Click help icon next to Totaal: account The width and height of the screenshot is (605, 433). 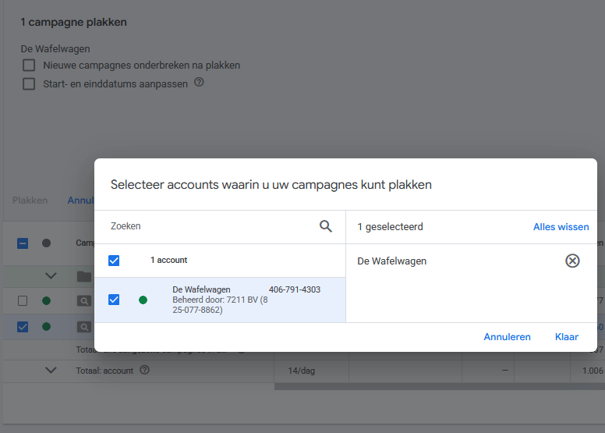(144, 370)
